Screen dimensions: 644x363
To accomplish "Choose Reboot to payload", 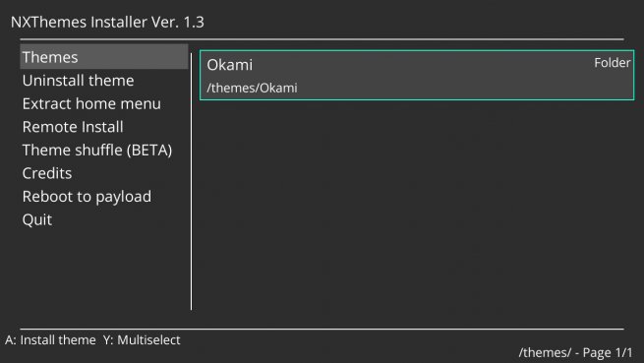I will tap(87, 197).
